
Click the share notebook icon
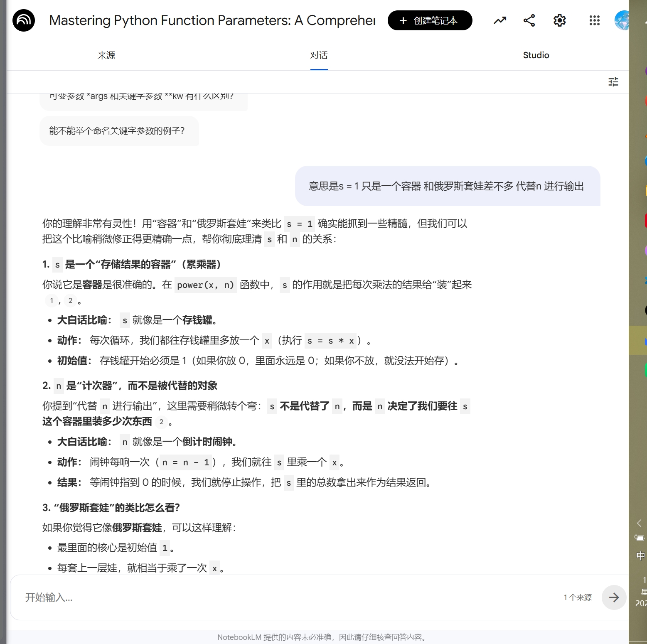point(529,20)
